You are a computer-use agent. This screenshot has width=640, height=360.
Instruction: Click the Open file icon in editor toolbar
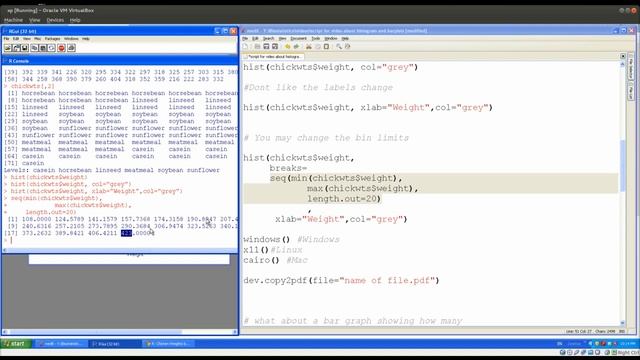point(257,47)
